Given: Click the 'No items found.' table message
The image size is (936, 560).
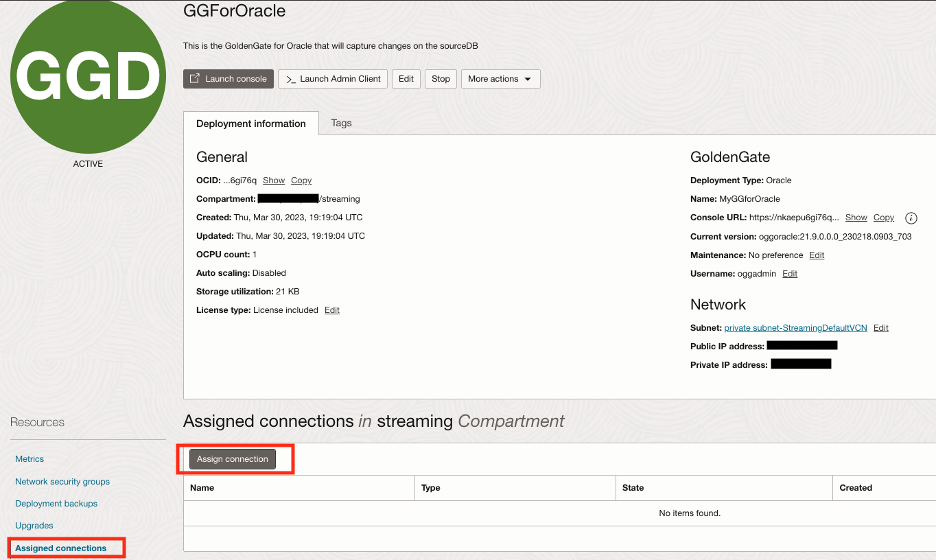Looking at the screenshot, I should 690,513.
